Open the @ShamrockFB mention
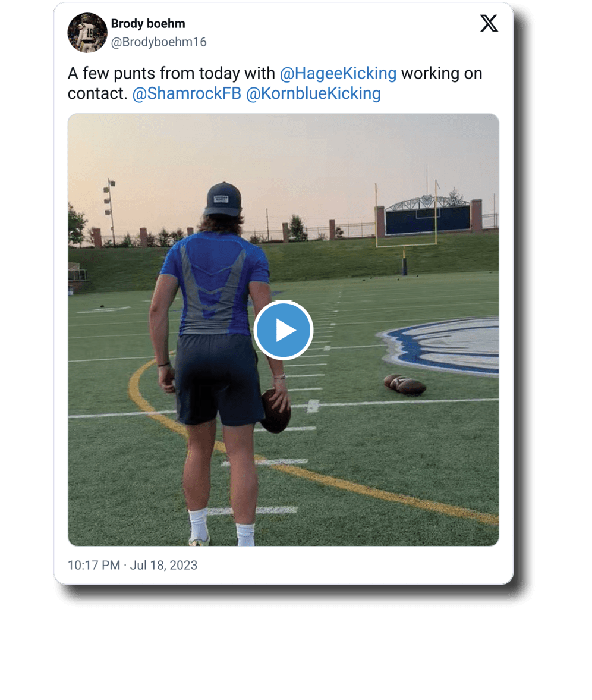Viewport: 592px width, 700px height. pyautogui.click(x=186, y=93)
